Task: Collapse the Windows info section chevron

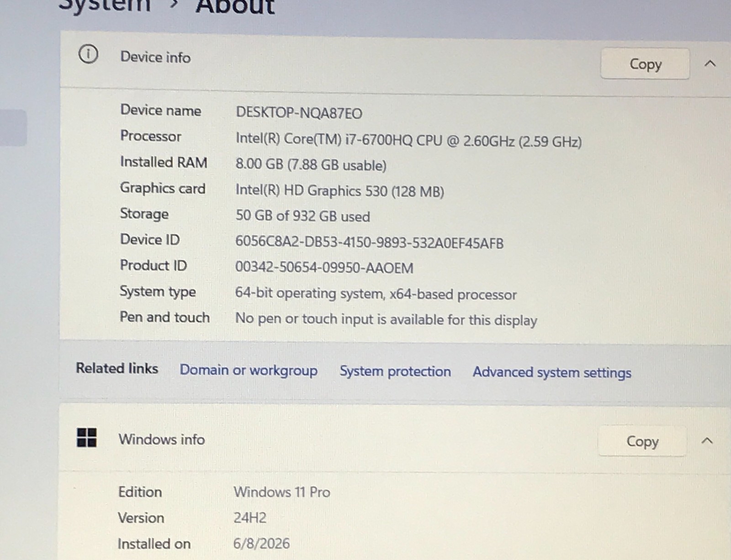Action: [x=707, y=441]
